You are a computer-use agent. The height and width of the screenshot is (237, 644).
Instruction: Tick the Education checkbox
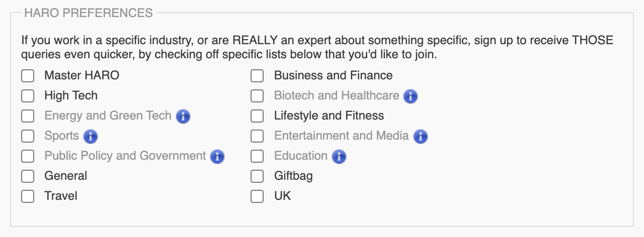point(257,156)
